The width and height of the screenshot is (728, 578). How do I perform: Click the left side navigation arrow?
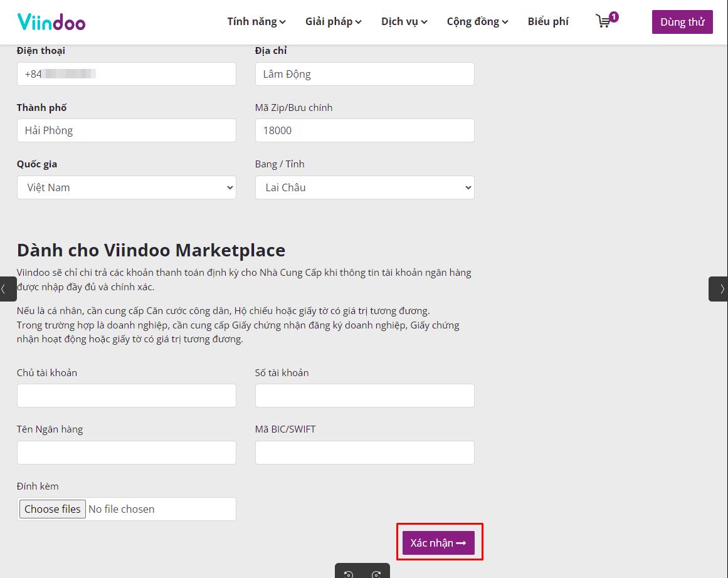8,289
